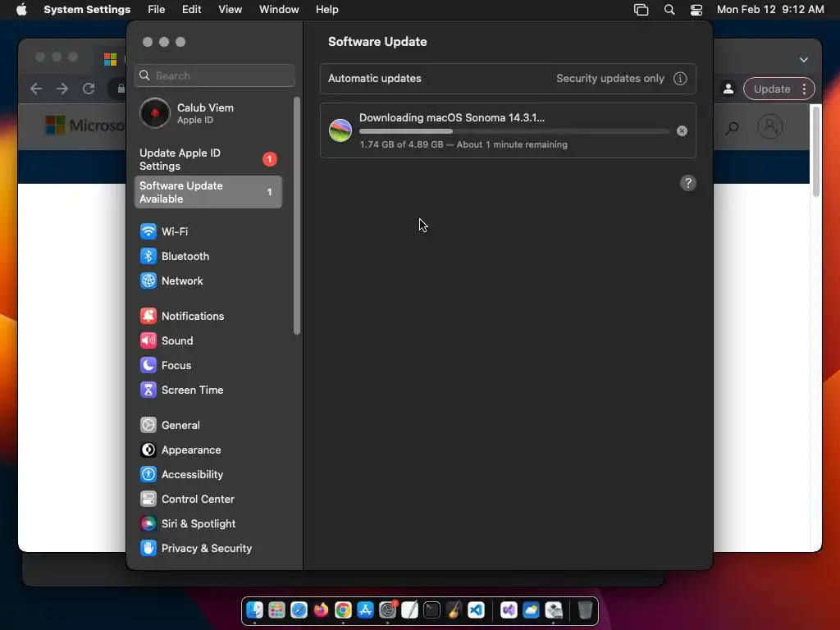Open the Trash in the Dock
The image size is (840, 630).
point(585,610)
